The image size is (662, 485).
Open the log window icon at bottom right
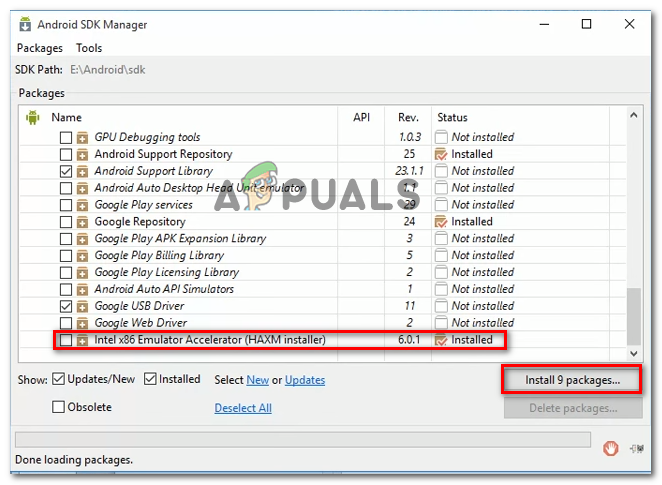pos(637,448)
